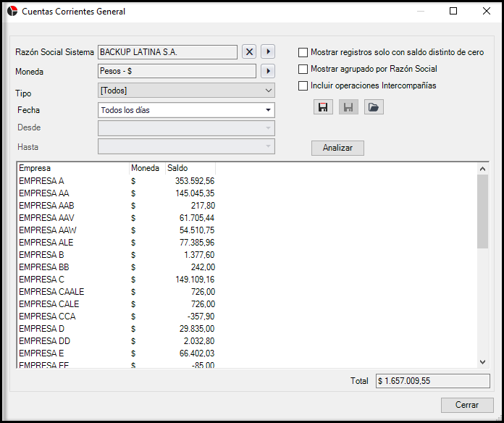504x423 pixels.
Task: Select the EMPRESA BB row
Action: [x=117, y=267]
